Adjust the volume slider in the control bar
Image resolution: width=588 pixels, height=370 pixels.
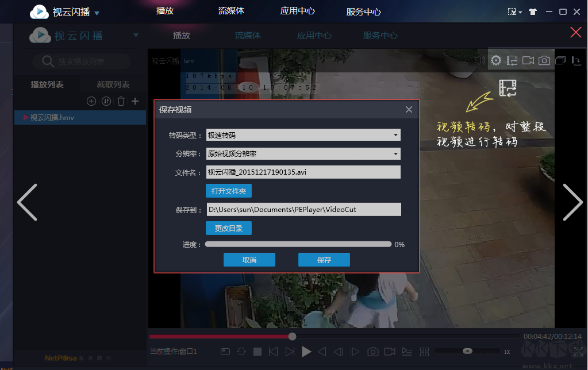(467, 350)
